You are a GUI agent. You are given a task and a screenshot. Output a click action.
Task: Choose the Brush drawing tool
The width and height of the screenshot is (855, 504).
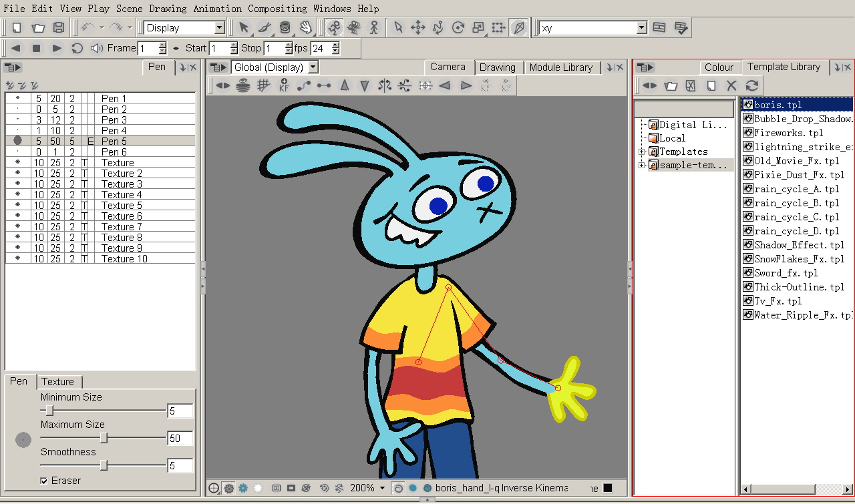click(265, 28)
